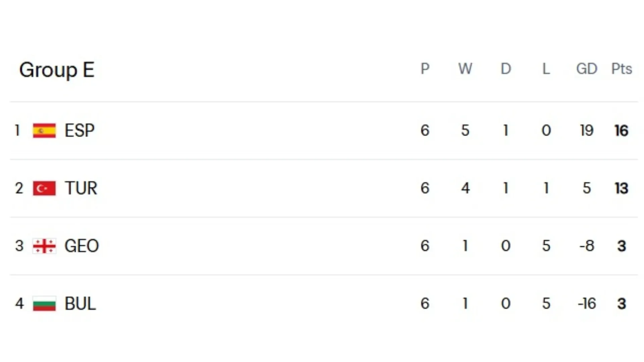Screen dimensions: 644x362
Task: Select the TUR team name
Action: [81, 188]
